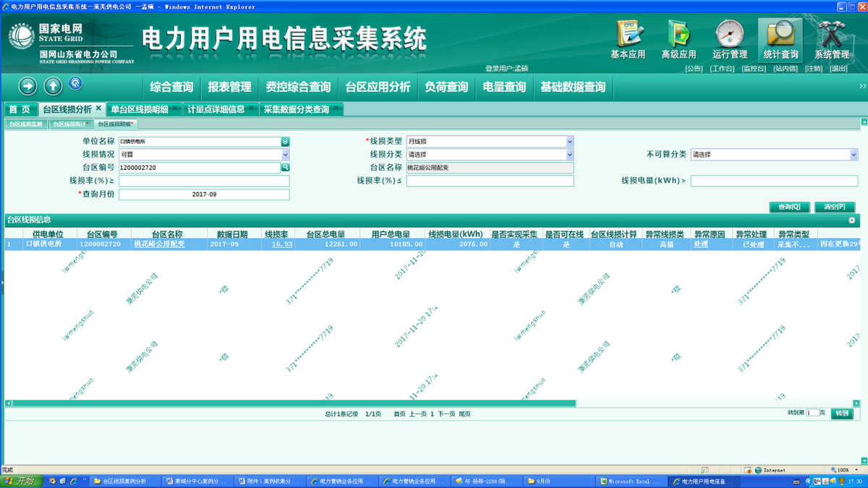Open the 附件：案例收集 taskbar item
The image size is (868, 488).
click(x=270, y=481)
